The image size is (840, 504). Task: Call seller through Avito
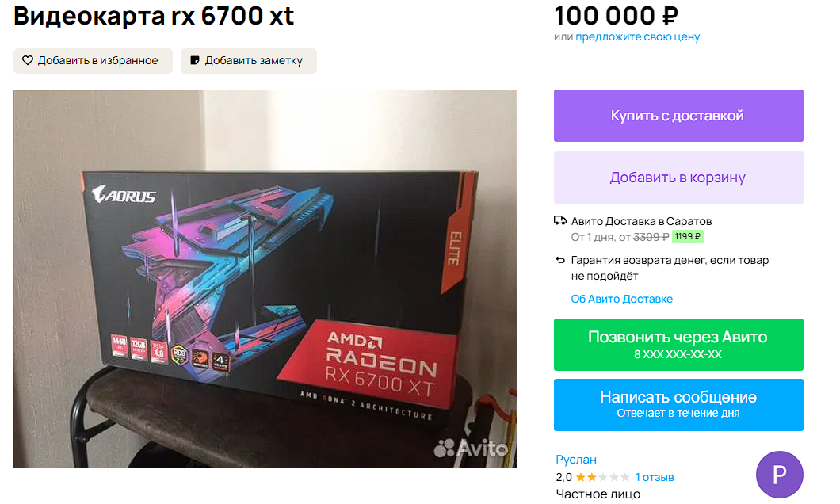[x=678, y=345]
